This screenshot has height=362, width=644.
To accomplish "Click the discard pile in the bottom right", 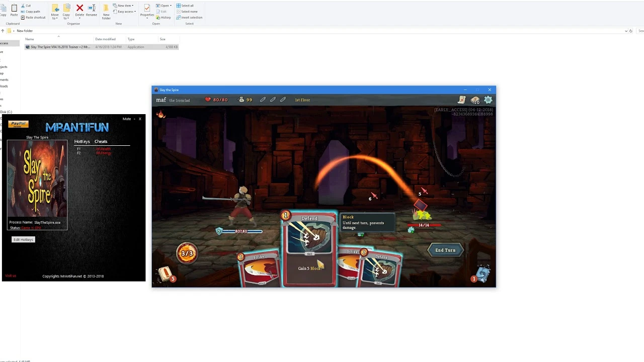I will [x=481, y=274].
